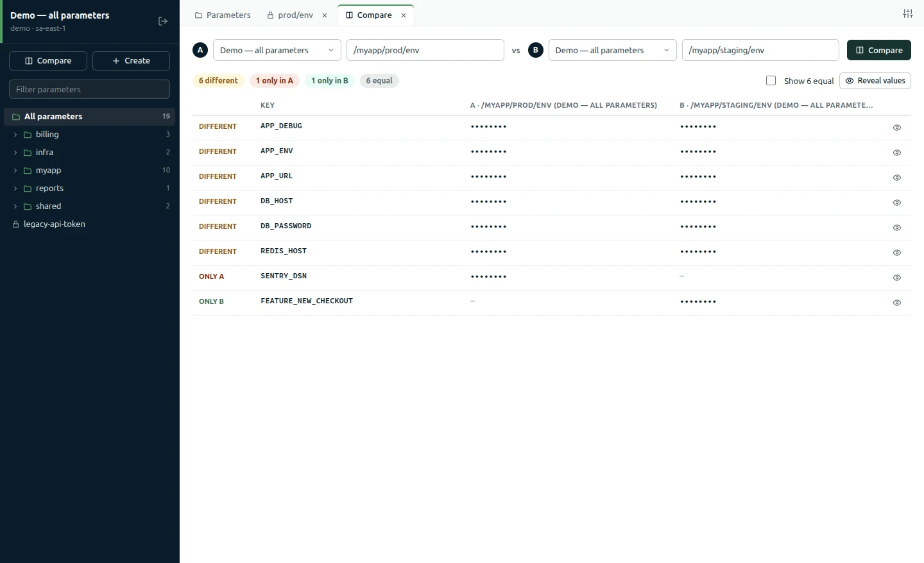Click folder icon of myapp in sidebar
Image resolution: width=924 pixels, height=563 pixels.
point(28,171)
